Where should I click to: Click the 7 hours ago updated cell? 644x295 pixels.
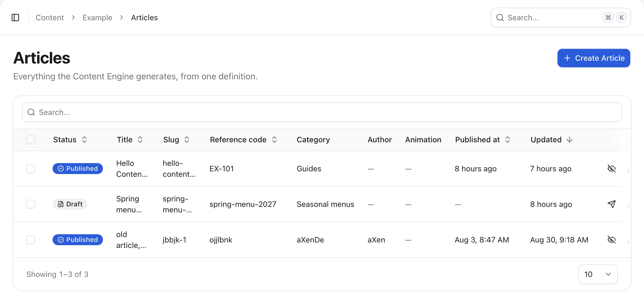(x=551, y=169)
